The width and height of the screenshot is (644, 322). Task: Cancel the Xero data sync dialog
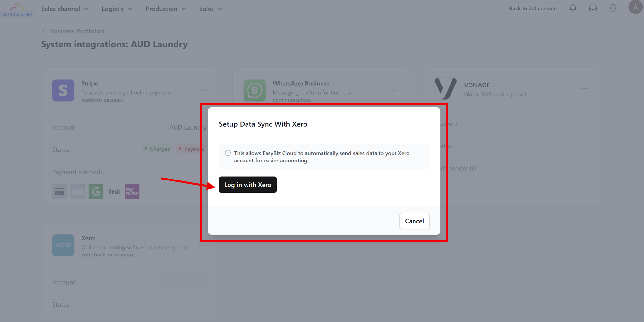pyautogui.click(x=414, y=221)
